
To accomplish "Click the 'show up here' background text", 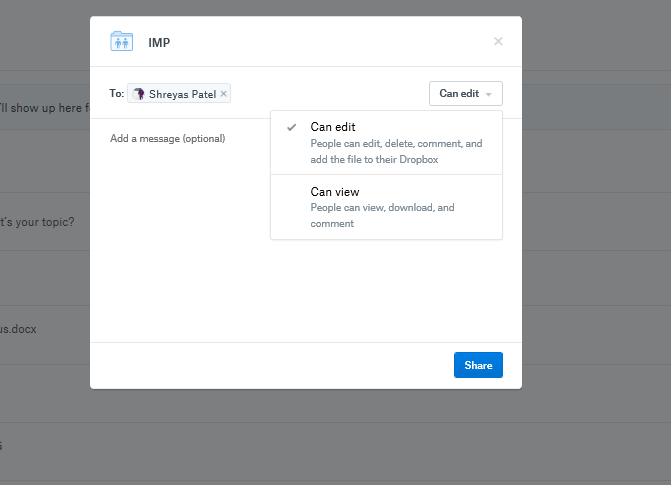I will (x=44, y=108).
